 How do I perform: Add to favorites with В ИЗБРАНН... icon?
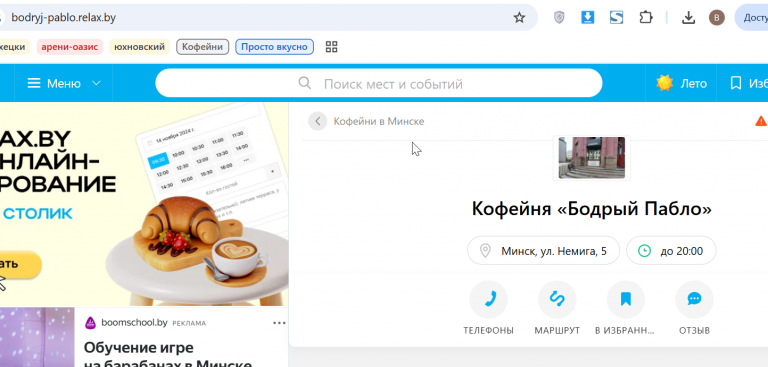[625, 299]
